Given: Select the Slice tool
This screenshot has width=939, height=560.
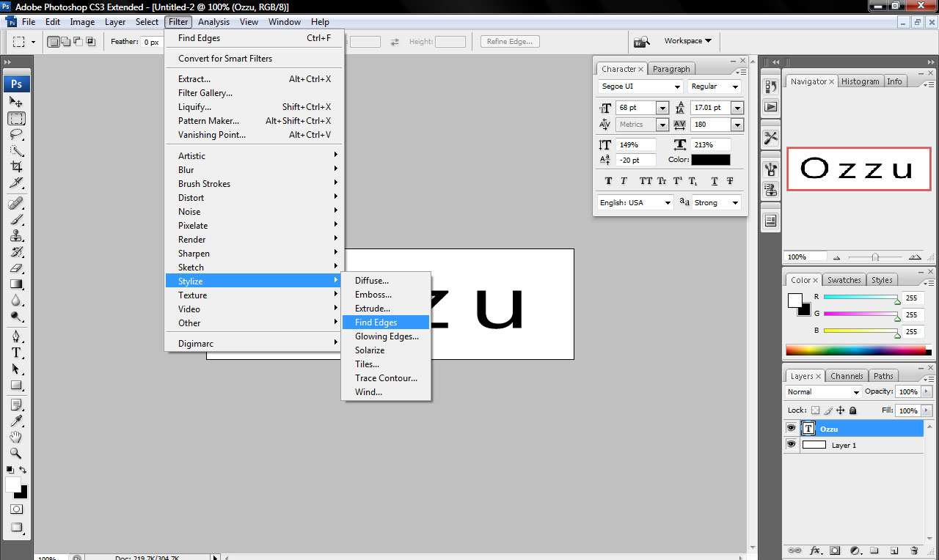Looking at the screenshot, I should point(16,183).
